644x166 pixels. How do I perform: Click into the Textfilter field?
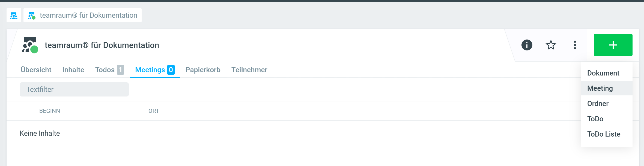coord(74,89)
